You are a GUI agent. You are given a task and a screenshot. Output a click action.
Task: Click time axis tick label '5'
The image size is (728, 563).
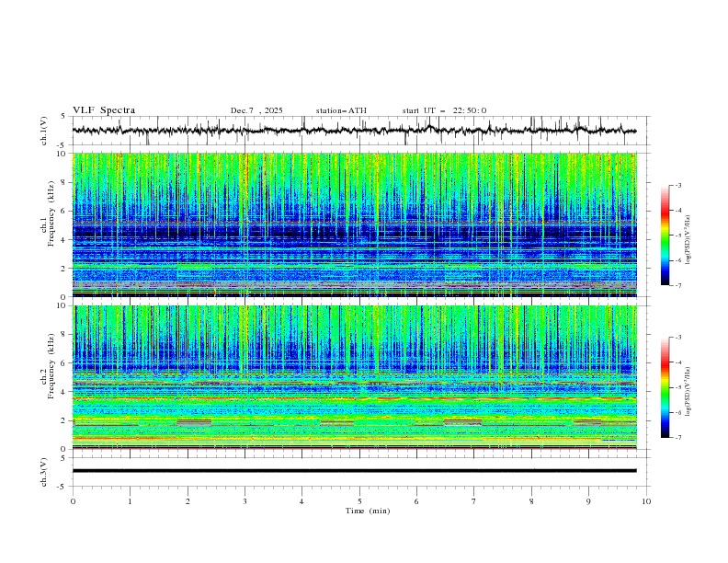359,501
